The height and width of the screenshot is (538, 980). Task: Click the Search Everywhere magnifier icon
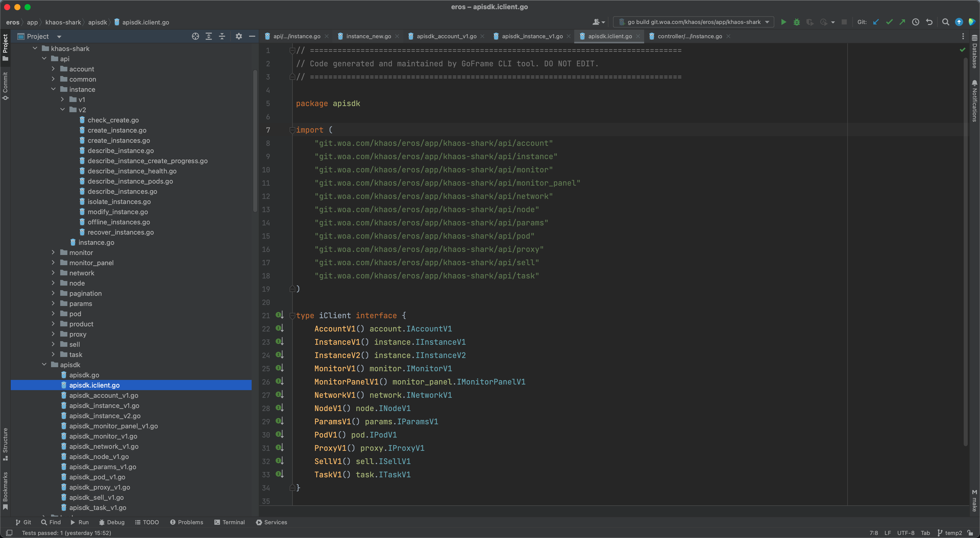tap(945, 22)
